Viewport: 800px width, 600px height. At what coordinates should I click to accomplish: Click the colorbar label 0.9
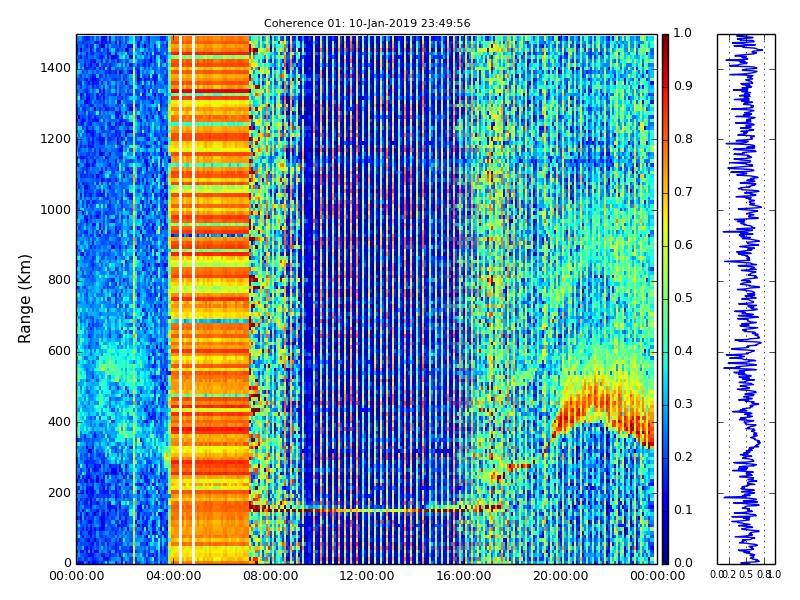point(683,86)
